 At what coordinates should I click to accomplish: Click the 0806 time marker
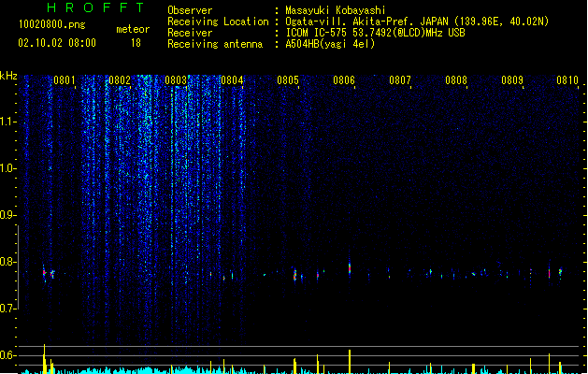pos(344,80)
